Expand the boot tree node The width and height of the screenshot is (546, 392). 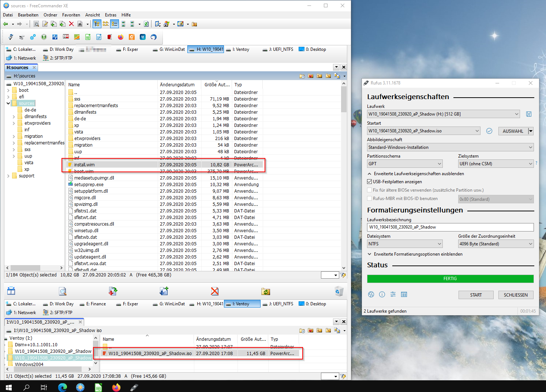click(x=8, y=90)
